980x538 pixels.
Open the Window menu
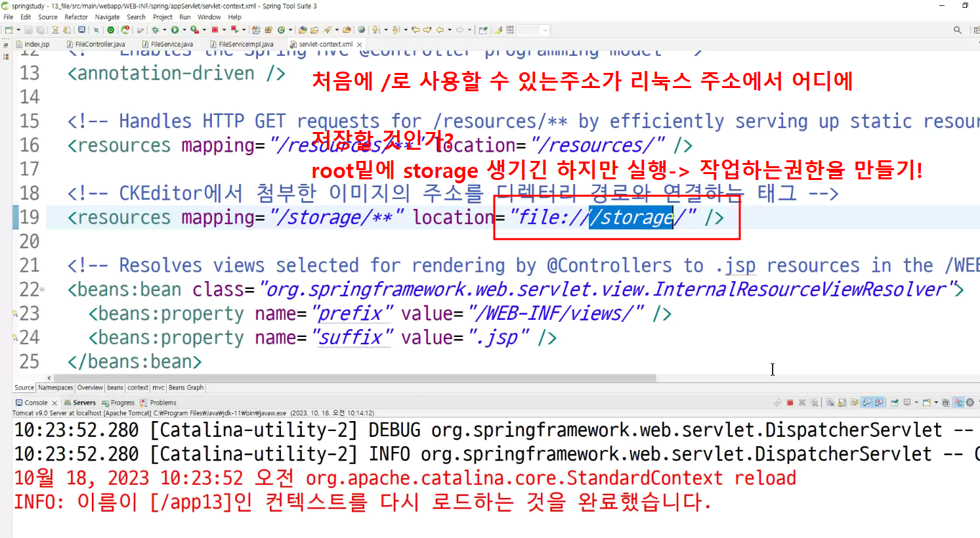click(209, 17)
